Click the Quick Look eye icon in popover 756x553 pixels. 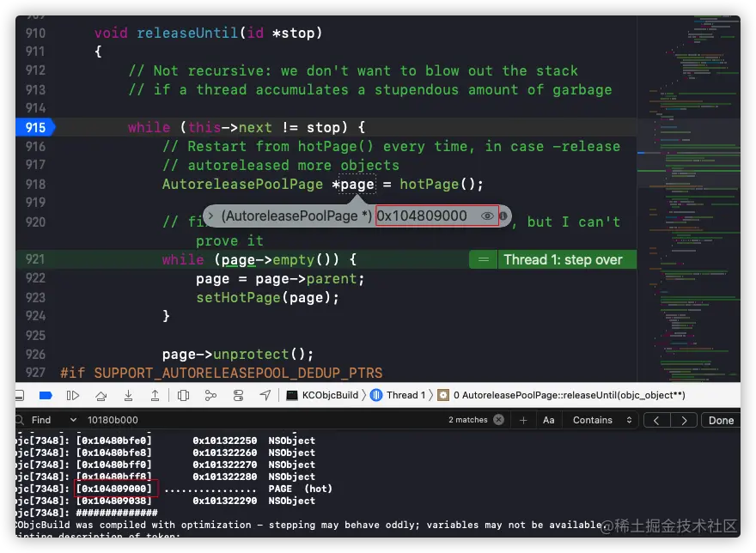[487, 216]
